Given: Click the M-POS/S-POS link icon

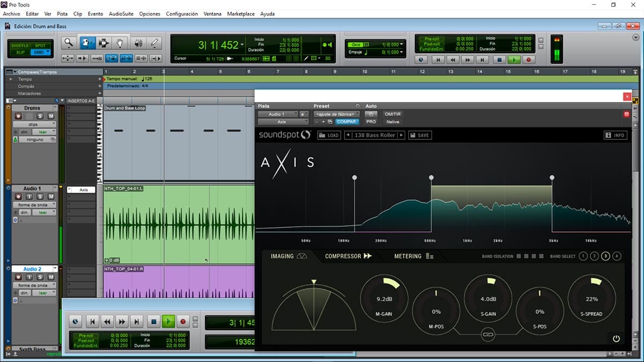Looking at the screenshot, I should pos(488,334).
